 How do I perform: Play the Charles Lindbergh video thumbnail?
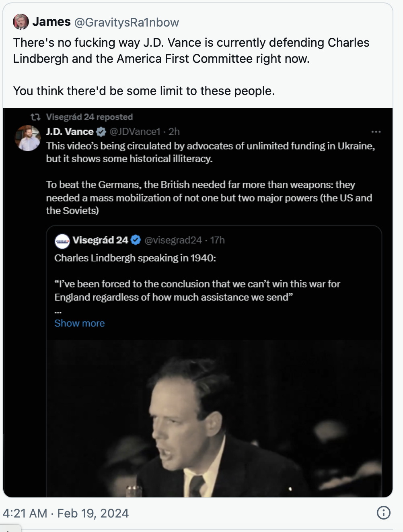214,419
